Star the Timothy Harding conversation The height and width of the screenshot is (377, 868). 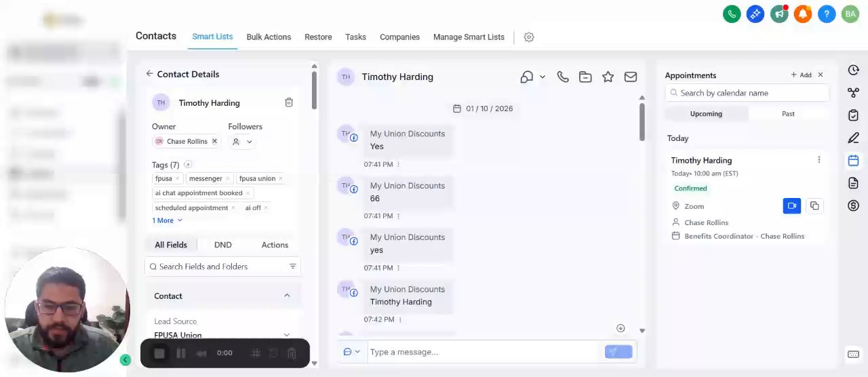coord(608,77)
